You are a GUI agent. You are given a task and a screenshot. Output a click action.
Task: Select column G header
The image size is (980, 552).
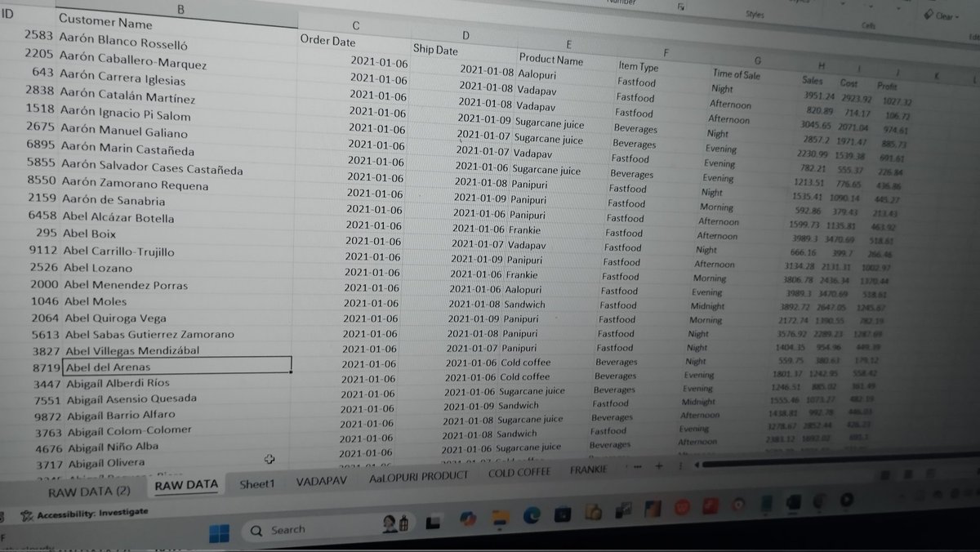pyautogui.click(x=757, y=60)
